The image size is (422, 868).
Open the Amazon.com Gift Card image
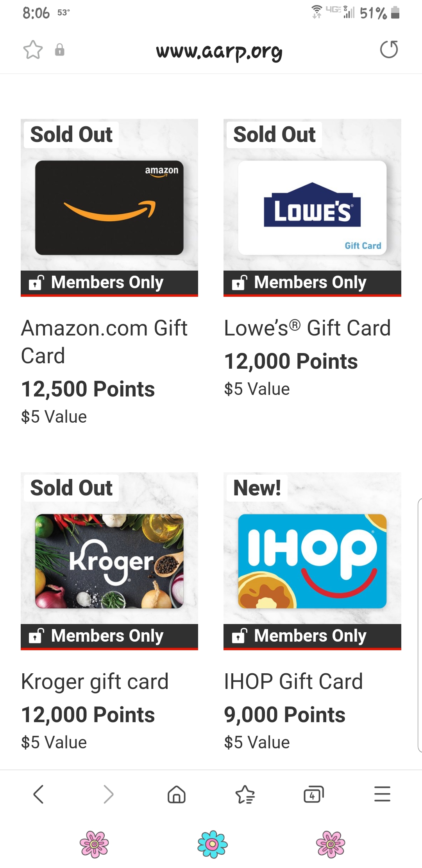point(109,208)
